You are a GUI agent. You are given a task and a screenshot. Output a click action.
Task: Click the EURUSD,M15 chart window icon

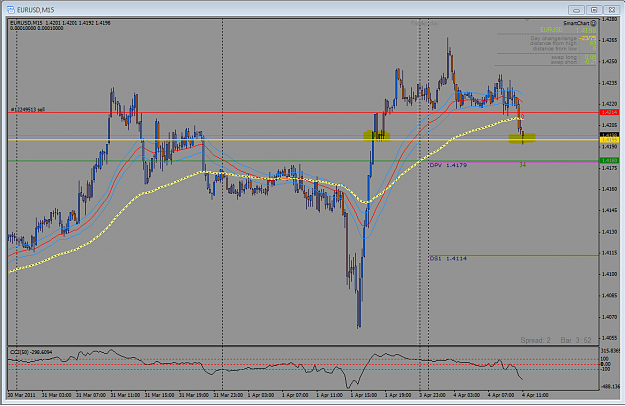pyautogui.click(x=11, y=9)
